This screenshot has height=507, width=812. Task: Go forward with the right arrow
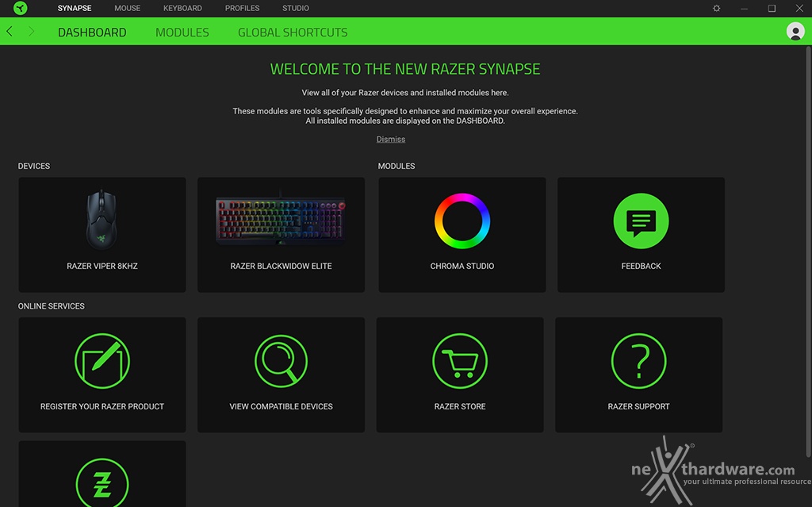coord(31,32)
